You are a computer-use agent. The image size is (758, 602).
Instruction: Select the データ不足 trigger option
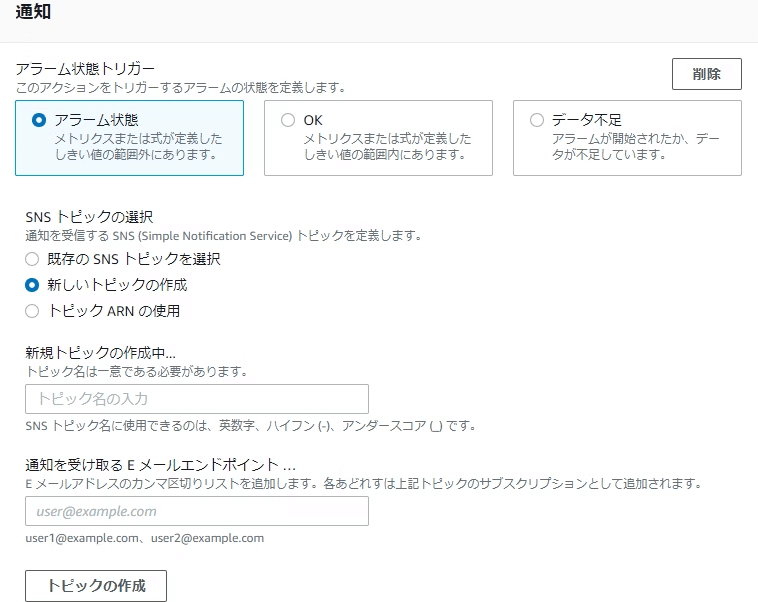[x=537, y=120]
